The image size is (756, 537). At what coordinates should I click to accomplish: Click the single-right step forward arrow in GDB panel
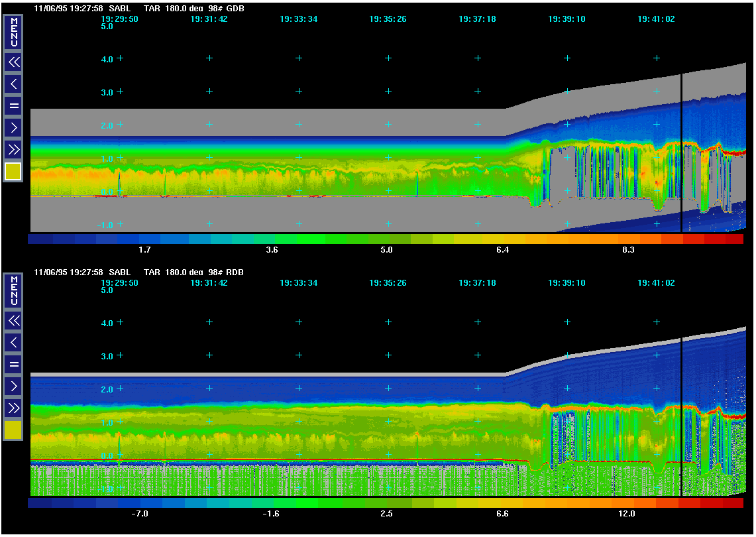tap(13, 127)
